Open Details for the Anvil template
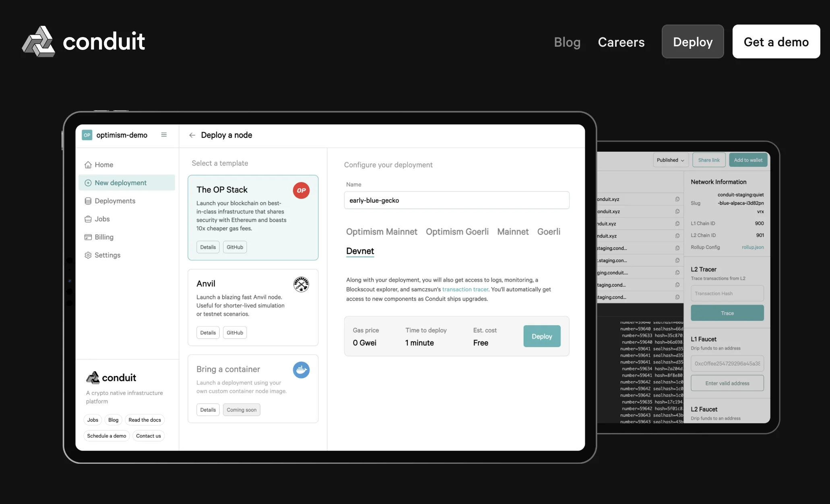 tap(208, 333)
